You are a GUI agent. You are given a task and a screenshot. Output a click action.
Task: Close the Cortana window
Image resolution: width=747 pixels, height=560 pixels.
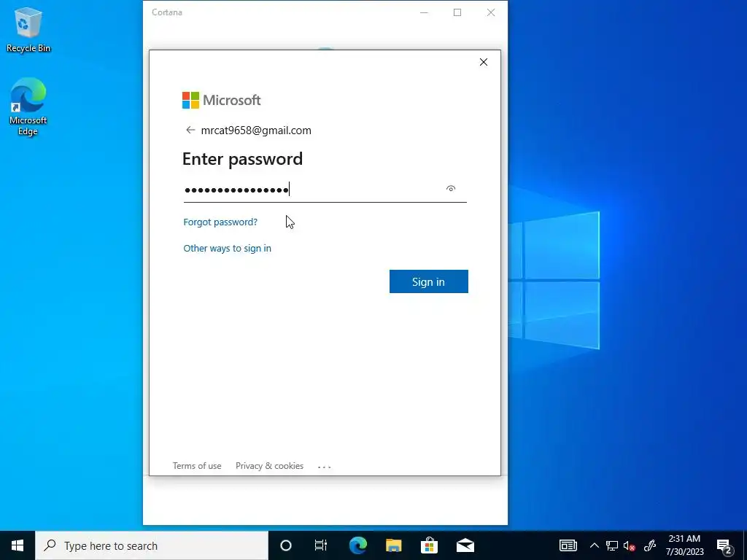491,12
